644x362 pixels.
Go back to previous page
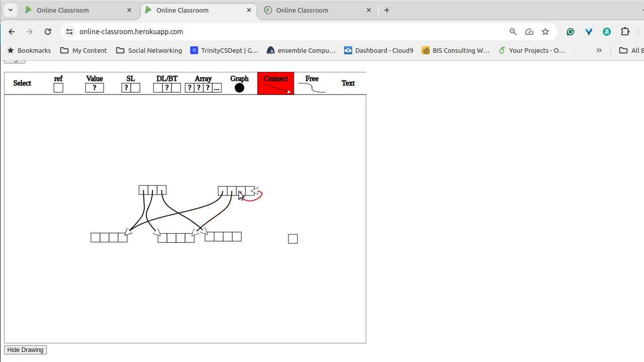[12, 32]
